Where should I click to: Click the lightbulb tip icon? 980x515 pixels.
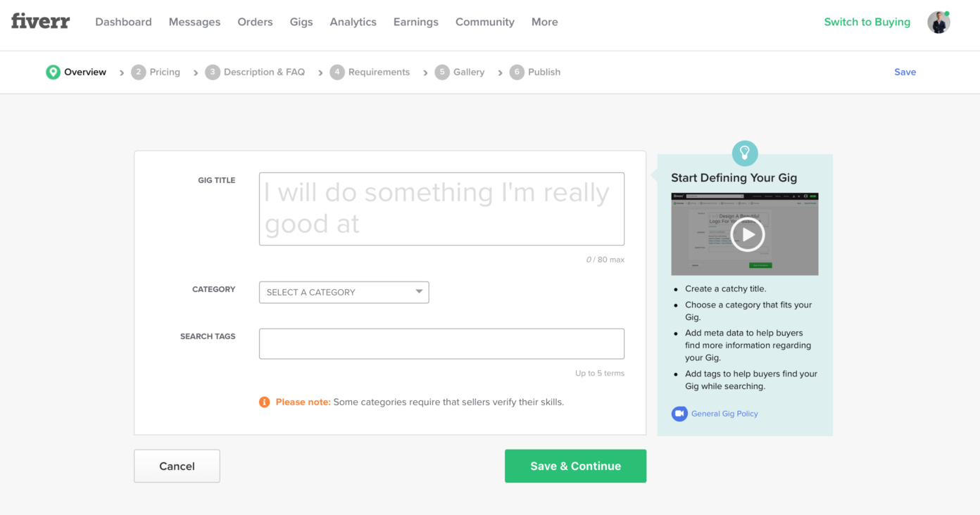click(x=745, y=153)
